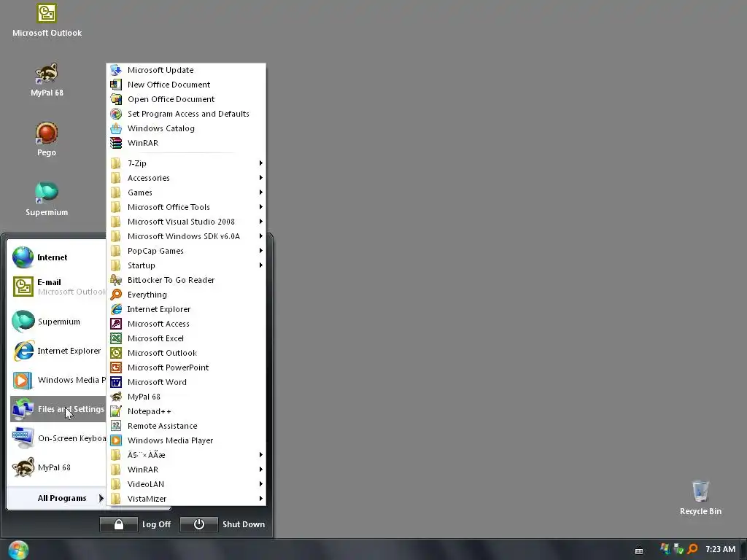The height and width of the screenshot is (560, 747).
Task: Open the Recycle Bin
Action: (x=700, y=497)
